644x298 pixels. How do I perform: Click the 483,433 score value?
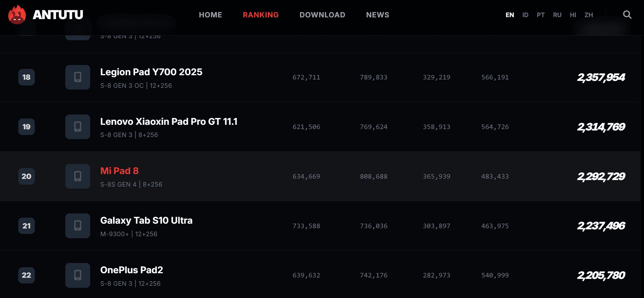pos(495,176)
